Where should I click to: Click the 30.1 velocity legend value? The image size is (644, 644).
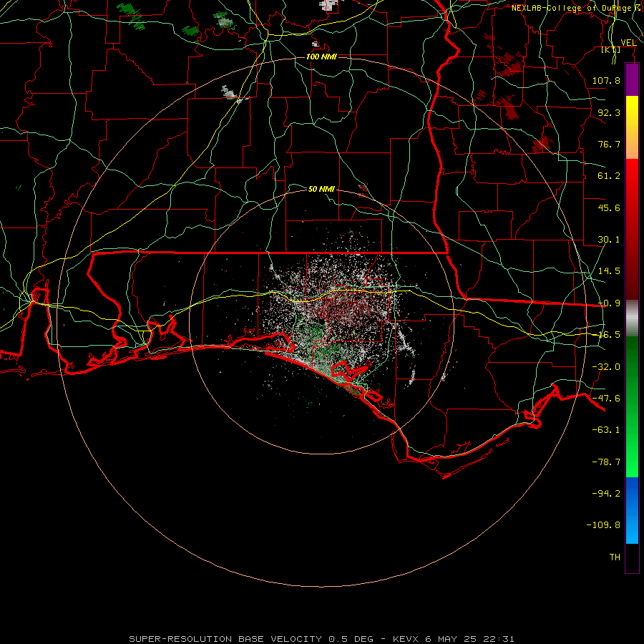click(x=609, y=240)
